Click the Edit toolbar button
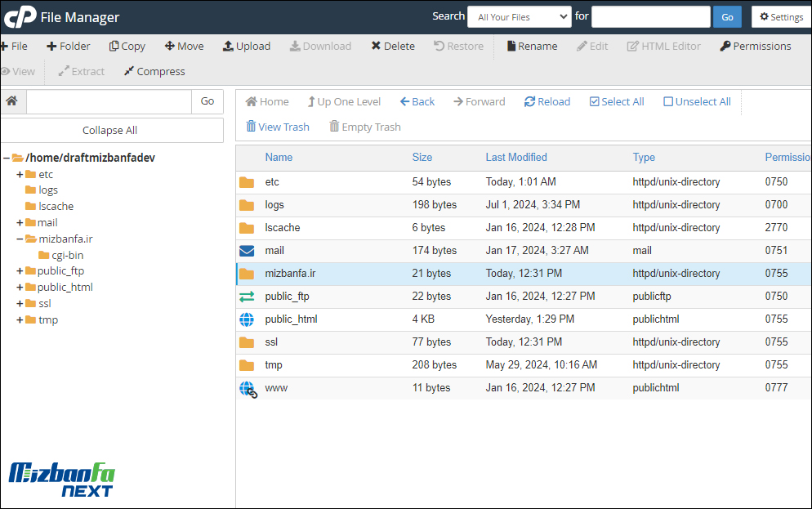This screenshot has height=509, width=812. (x=592, y=46)
